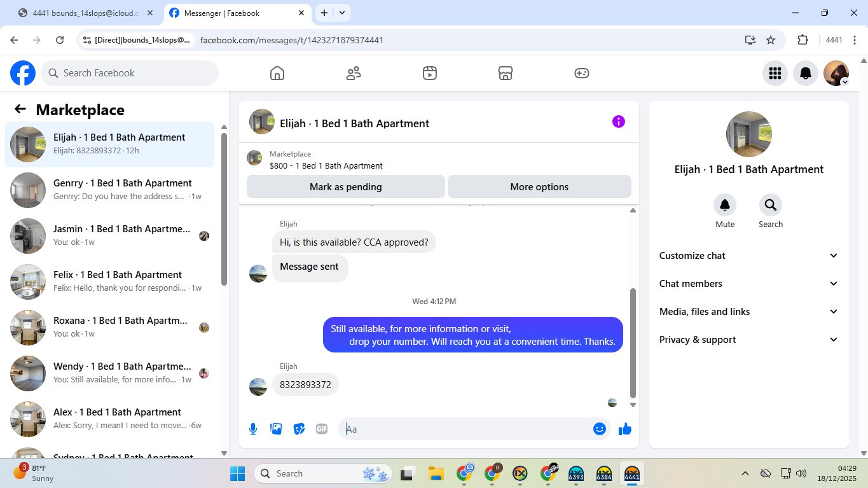
Task: Open the browser Extensions puzzle icon
Action: tap(803, 40)
